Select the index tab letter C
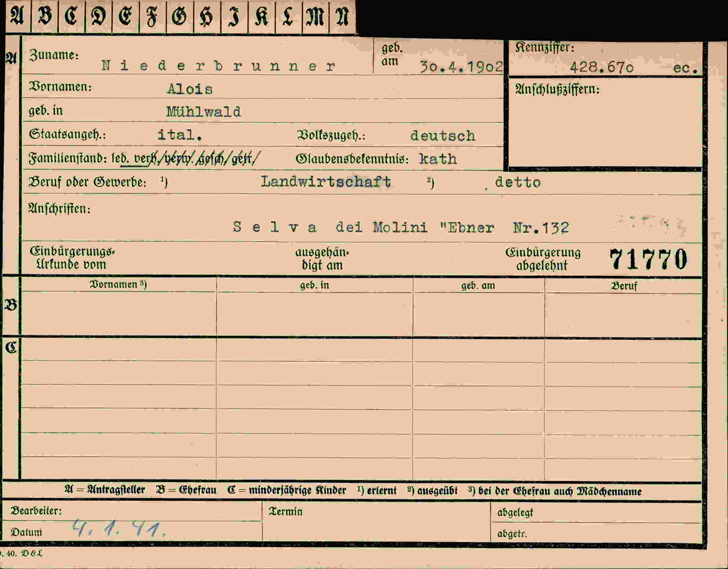This screenshot has height=569, width=728. 72,16
